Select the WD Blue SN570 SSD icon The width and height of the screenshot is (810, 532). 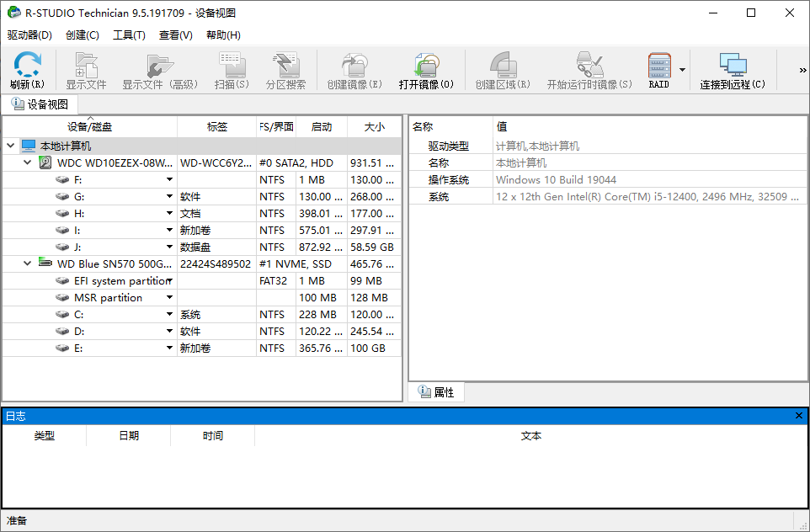coord(45,263)
